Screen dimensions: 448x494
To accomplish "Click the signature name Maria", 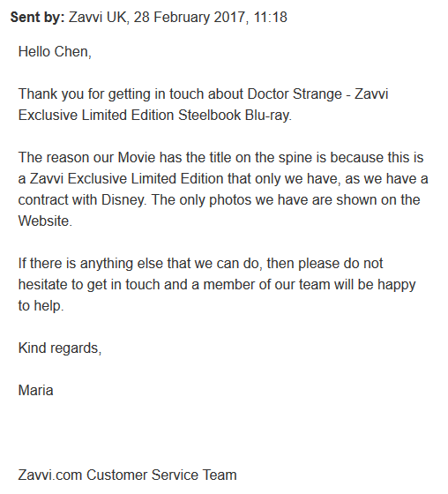I will click(x=35, y=390).
